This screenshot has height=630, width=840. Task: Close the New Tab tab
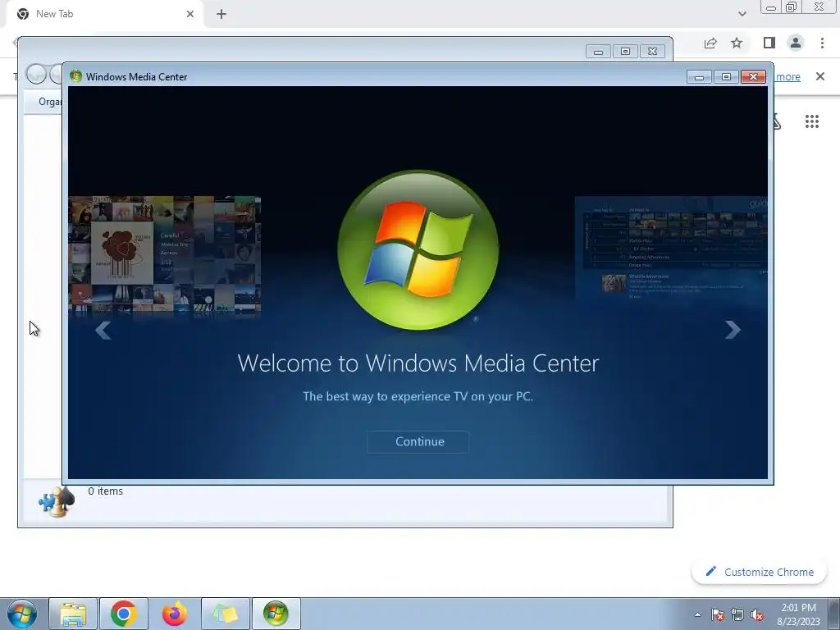pyautogui.click(x=190, y=14)
